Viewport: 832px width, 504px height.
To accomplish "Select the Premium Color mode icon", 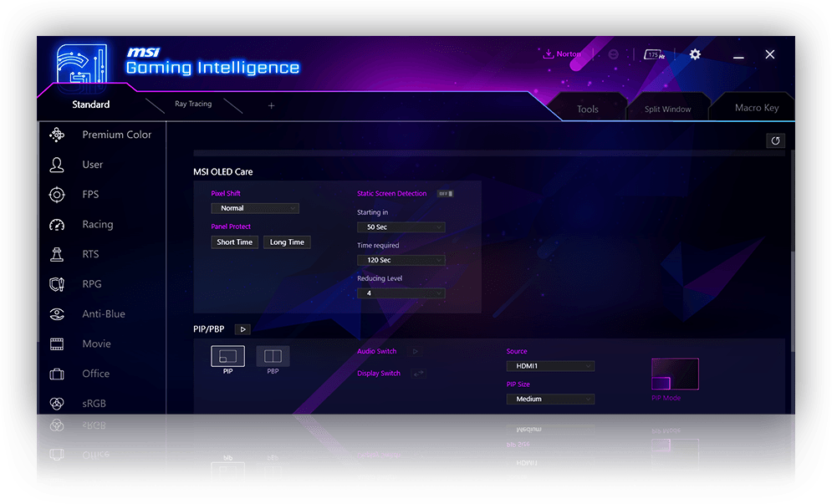I will 57,135.
